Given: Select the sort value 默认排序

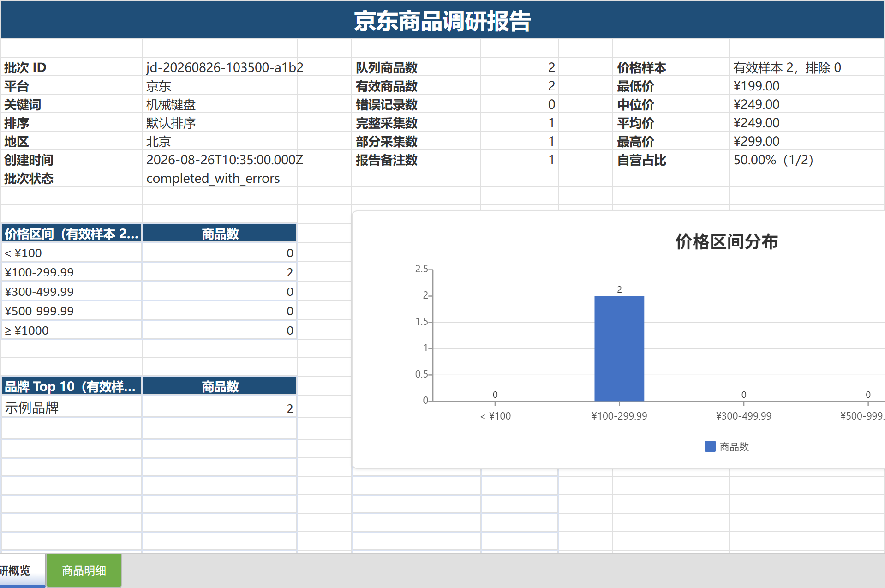Looking at the screenshot, I should [220, 123].
